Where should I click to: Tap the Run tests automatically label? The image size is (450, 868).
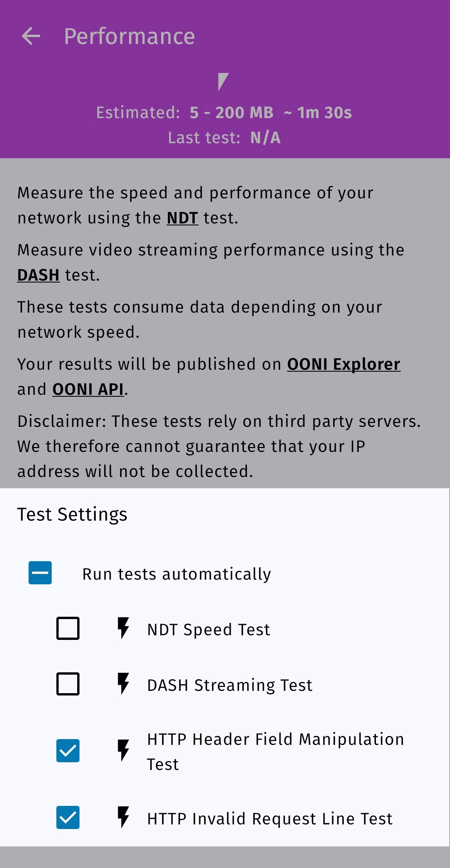(x=176, y=574)
